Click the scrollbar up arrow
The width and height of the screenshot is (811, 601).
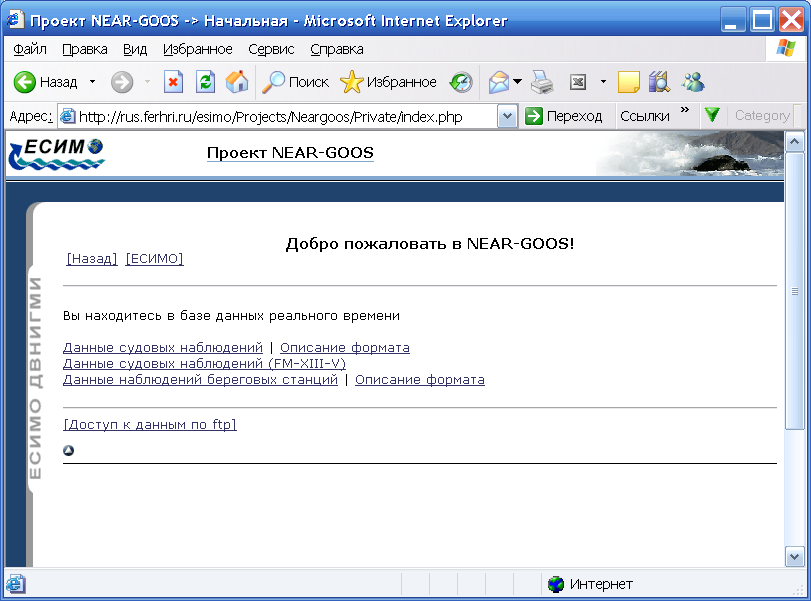pos(794,142)
